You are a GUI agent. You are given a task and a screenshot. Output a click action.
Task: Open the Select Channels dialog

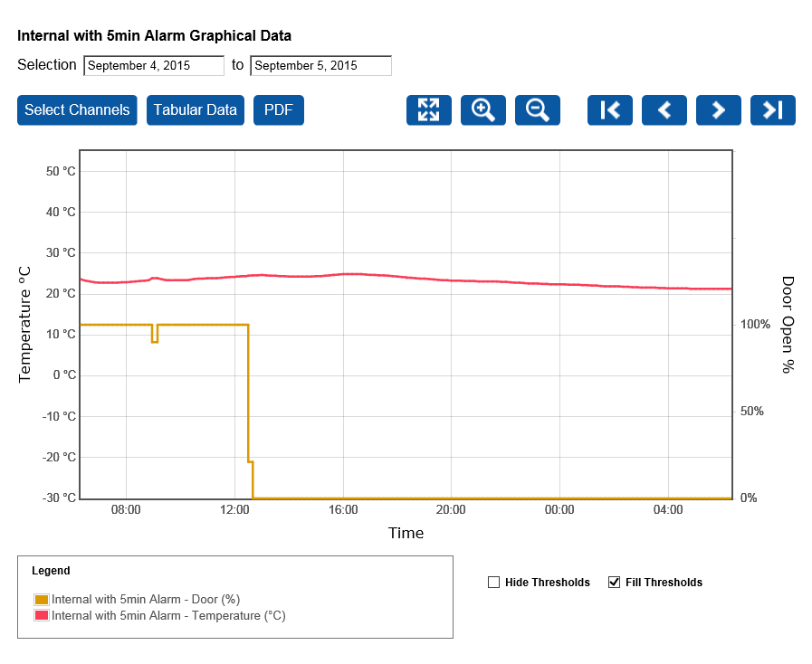tap(77, 109)
